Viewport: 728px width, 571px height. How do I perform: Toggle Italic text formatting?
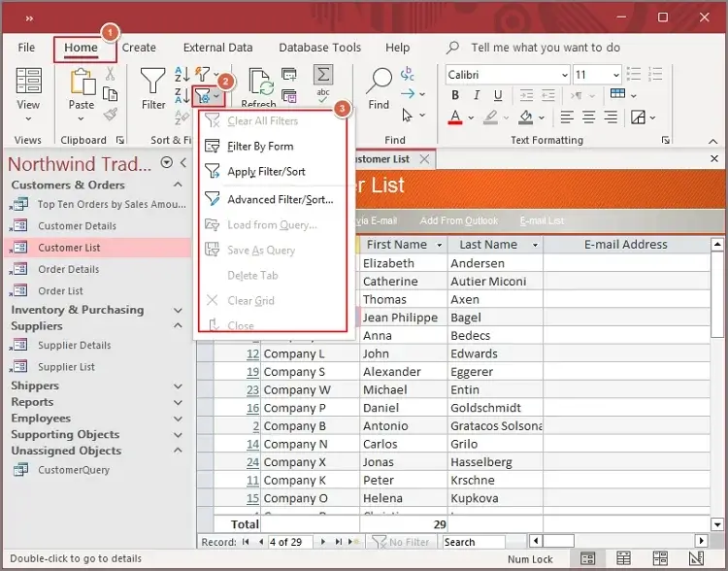point(477,95)
